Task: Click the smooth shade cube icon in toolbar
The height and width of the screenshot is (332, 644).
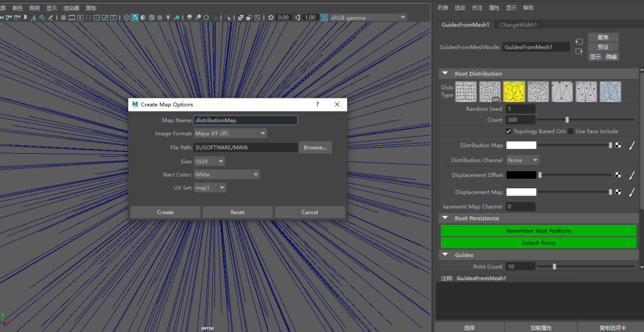Action: (x=135, y=18)
